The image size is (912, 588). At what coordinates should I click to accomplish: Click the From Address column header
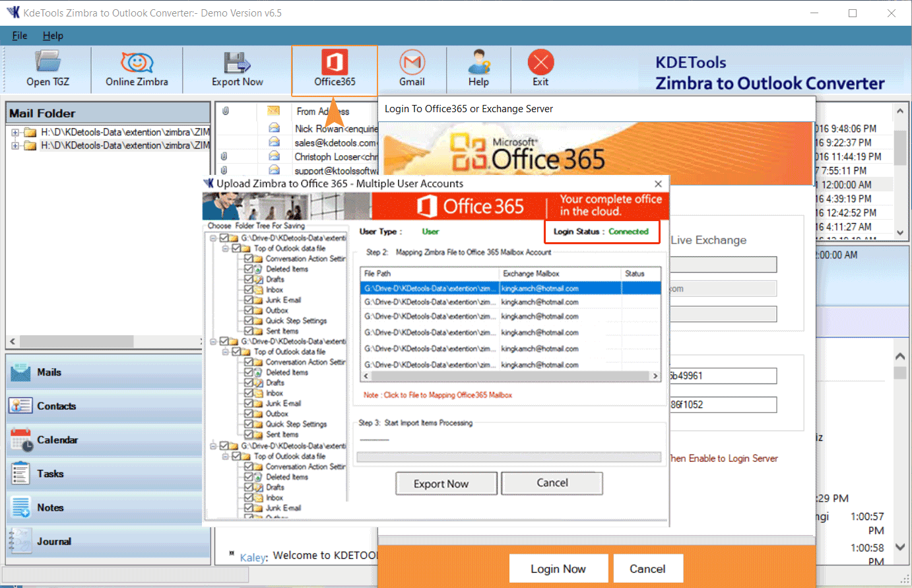(323, 112)
